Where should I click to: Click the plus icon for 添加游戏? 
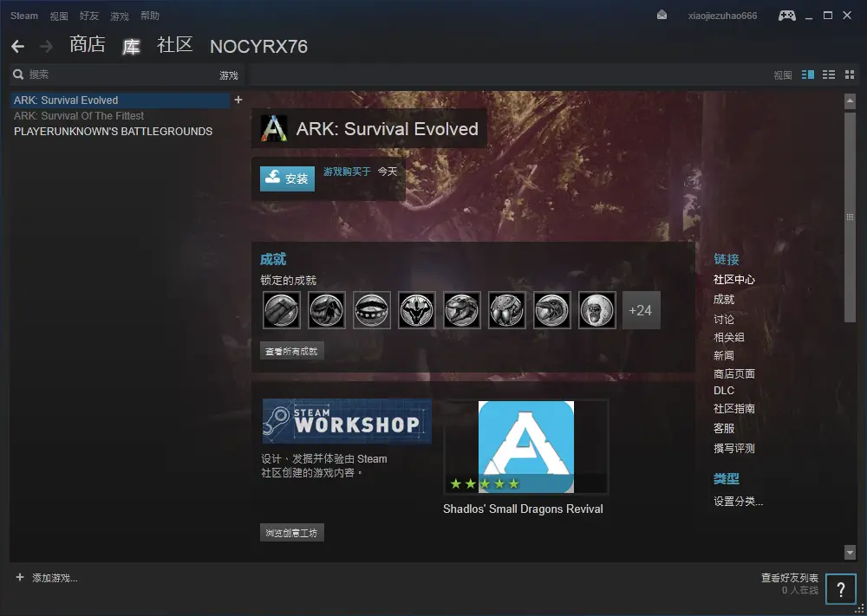[x=20, y=577]
